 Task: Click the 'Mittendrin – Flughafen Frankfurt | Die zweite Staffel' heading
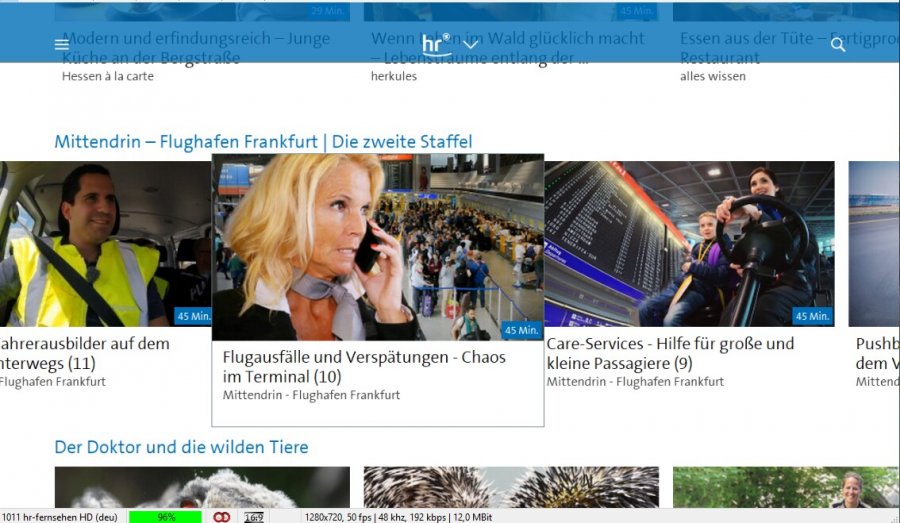pos(263,142)
